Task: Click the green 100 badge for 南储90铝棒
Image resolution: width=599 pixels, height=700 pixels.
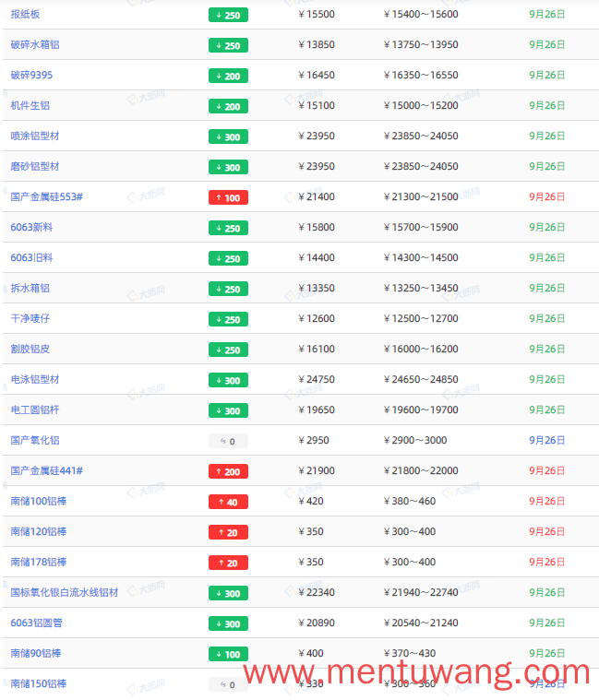Action: (228, 654)
